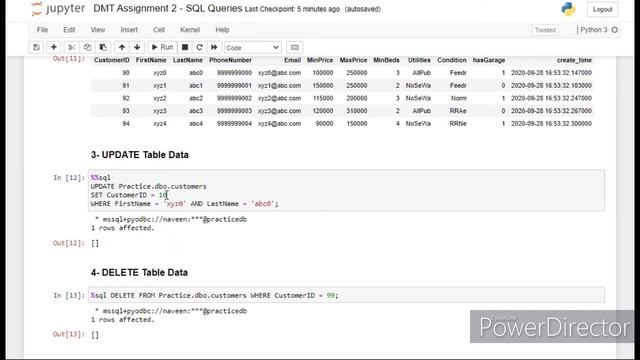640x360 pixels.
Task: Click the Out[11] output prompt
Action: pyautogui.click(x=69, y=59)
